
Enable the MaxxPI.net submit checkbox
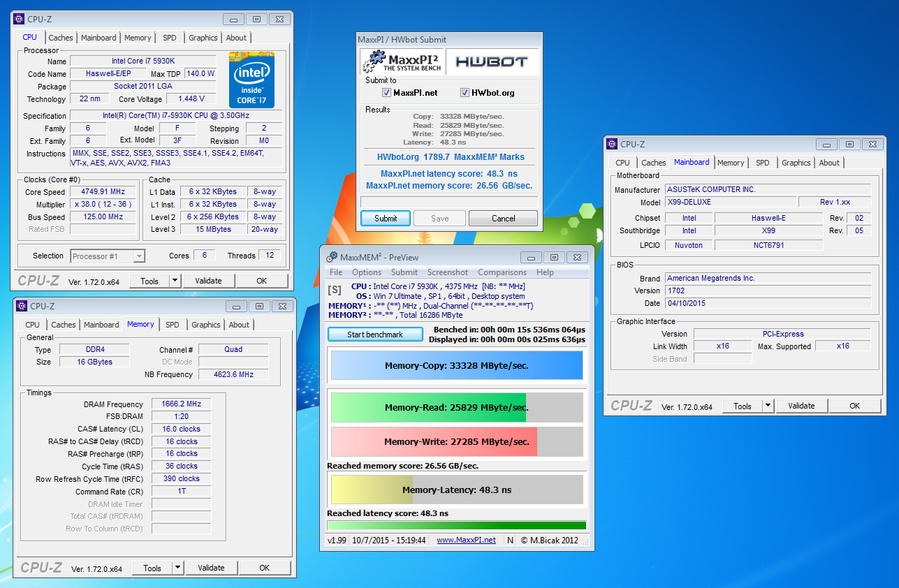(386, 93)
